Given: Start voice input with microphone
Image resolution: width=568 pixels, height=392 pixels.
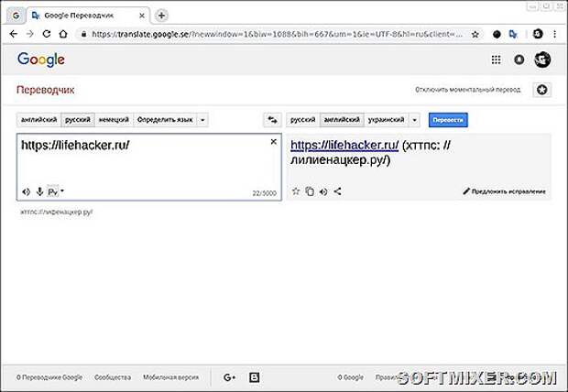Looking at the screenshot, I should coord(39,191).
